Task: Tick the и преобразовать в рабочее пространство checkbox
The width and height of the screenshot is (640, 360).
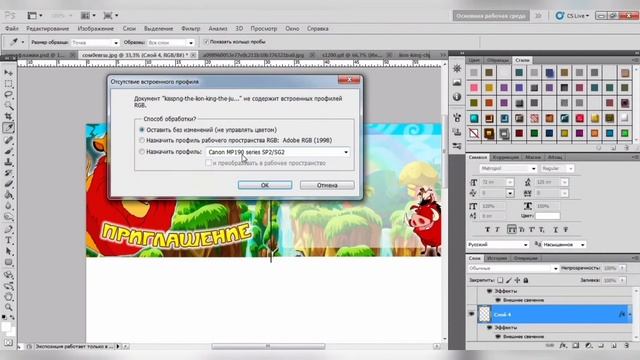Action: tap(209, 163)
